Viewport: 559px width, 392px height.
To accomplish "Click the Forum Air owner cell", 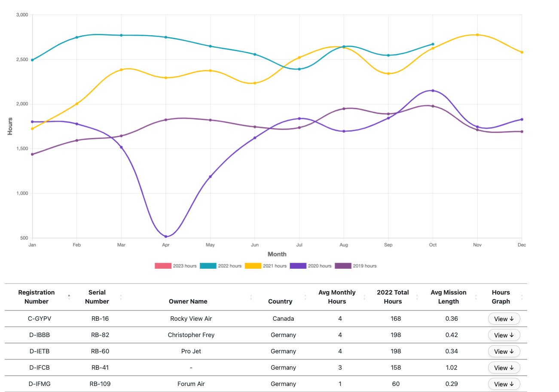I will click(191, 384).
